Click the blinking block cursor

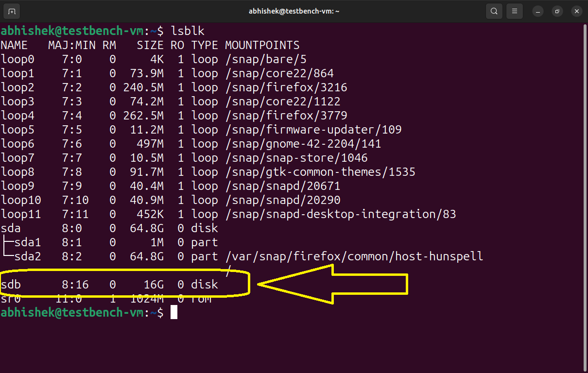coord(174,312)
